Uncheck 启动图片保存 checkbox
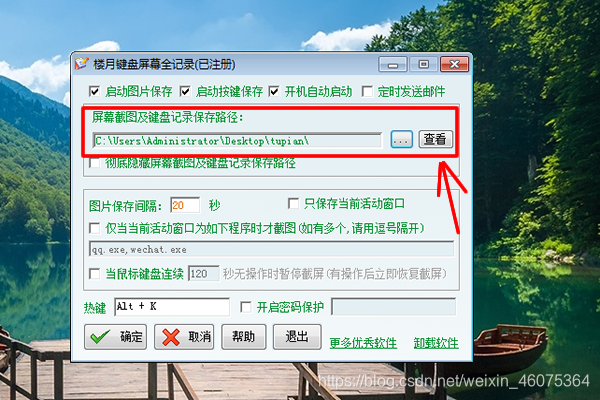 [94, 91]
